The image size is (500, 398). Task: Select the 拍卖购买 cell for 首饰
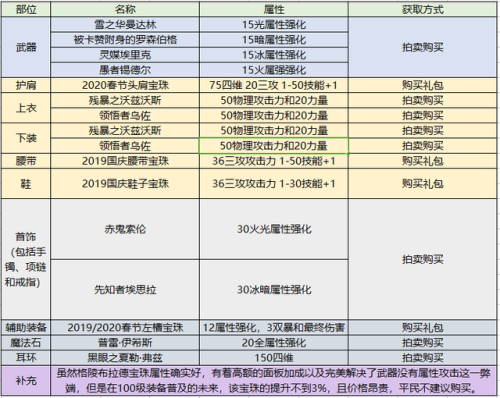pos(422,259)
